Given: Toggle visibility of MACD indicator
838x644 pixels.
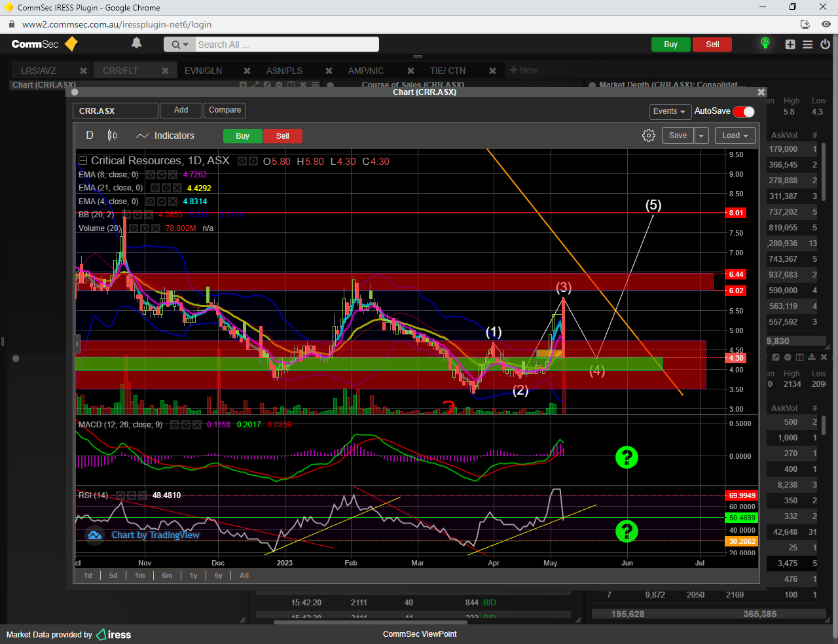Looking at the screenshot, I should tap(175, 425).
